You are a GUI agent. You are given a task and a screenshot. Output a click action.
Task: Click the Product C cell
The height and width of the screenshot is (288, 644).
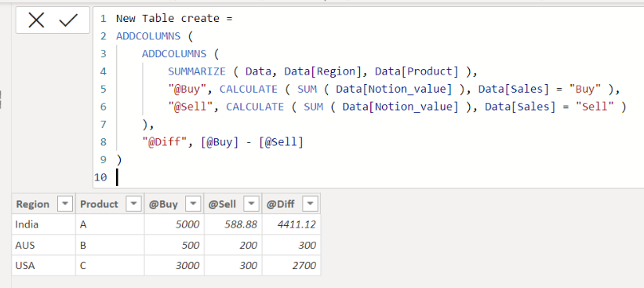click(110, 266)
